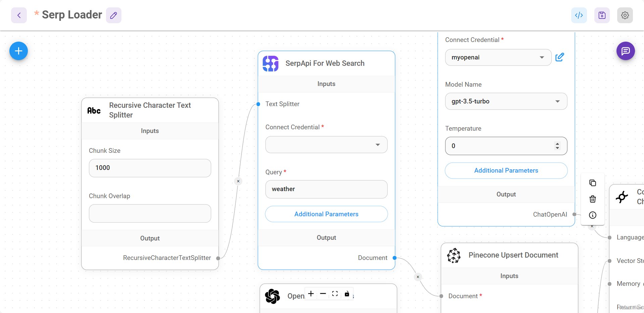Toggle canvas interactivity lock
The width and height of the screenshot is (644, 313).
(x=347, y=294)
